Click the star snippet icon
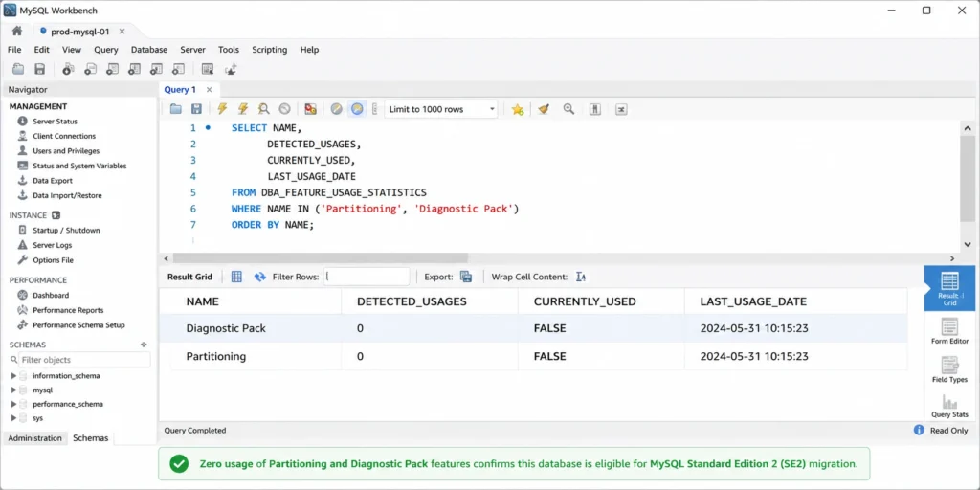Screen dimensions: 980x490 [x=518, y=109]
